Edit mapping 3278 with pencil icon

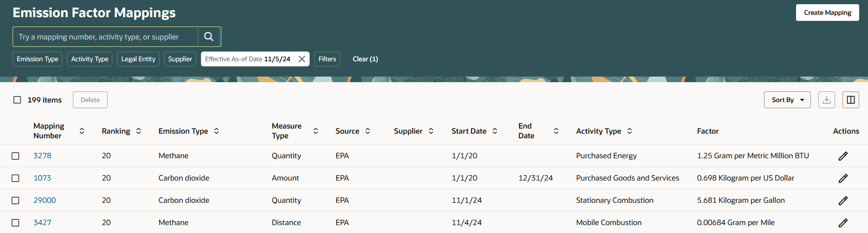pyautogui.click(x=843, y=156)
